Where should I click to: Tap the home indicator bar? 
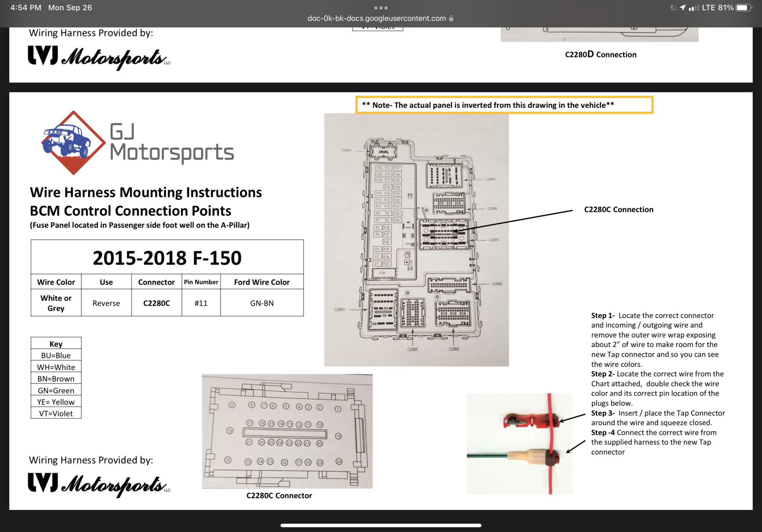[381, 526]
